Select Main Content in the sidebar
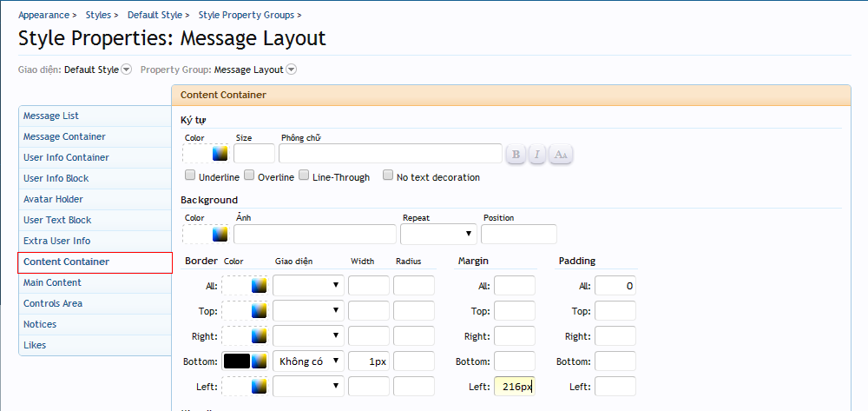Viewport: 868px width, 411px height. pos(52,282)
